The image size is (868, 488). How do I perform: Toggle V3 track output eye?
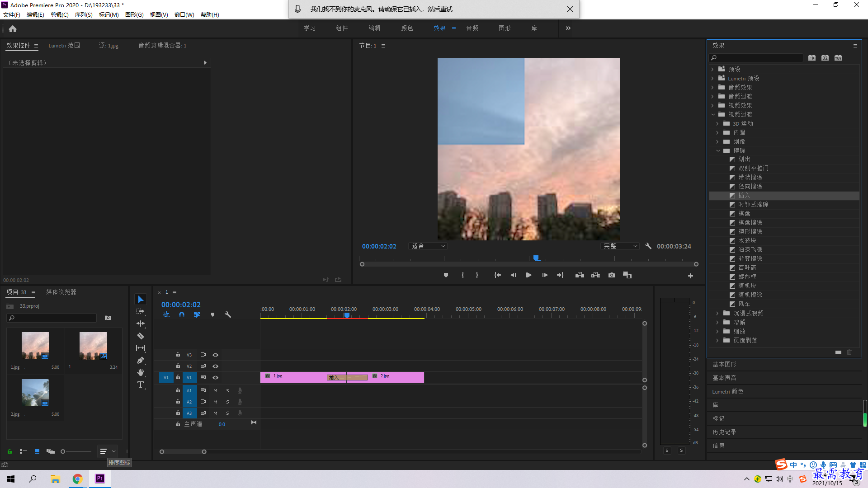(215, 355)
